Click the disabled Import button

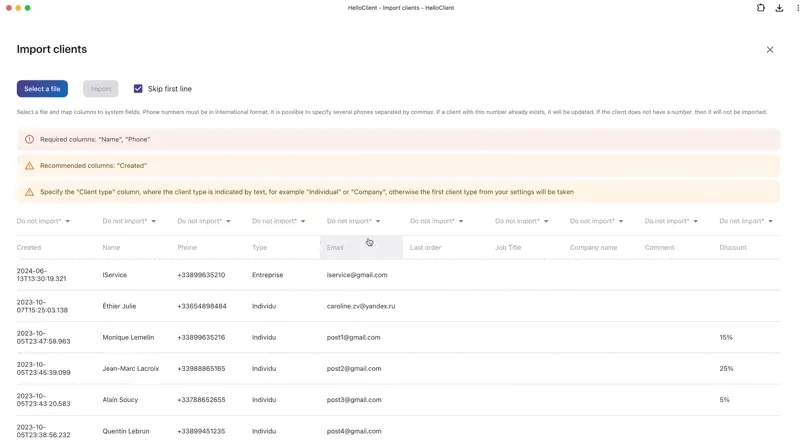click(x=101, y=89)
